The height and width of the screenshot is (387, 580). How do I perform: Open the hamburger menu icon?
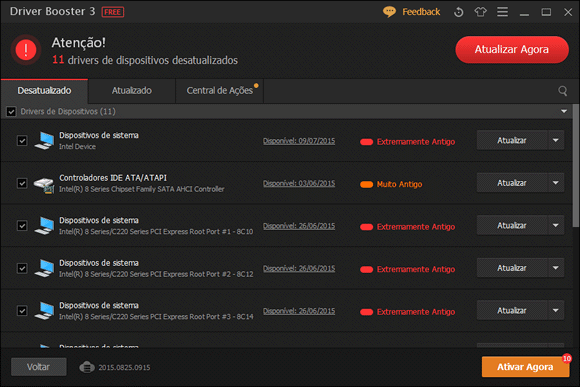(x=502, y=12)
